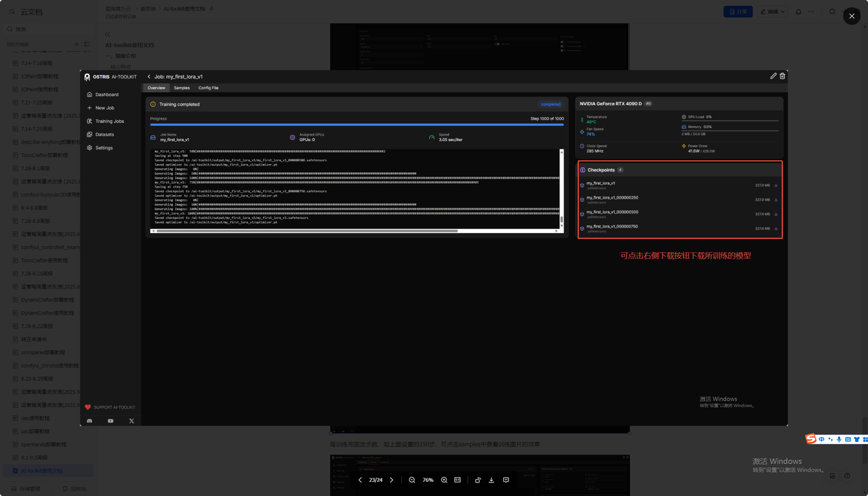Click the training Progress bar in screenshot
The height and width of the screenshot is (496, 868).
(357, 125)
